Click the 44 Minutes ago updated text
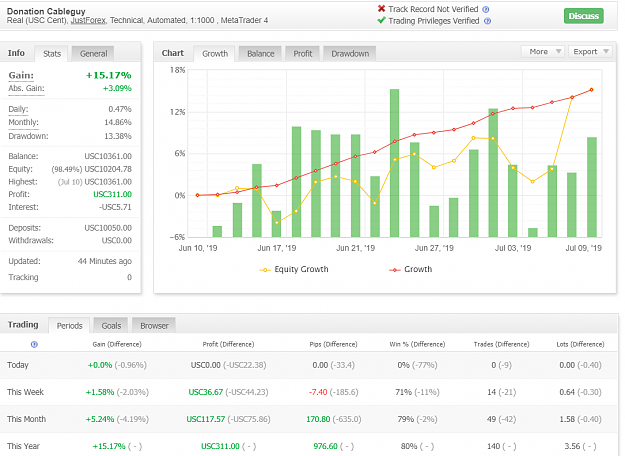The height and width of the screenshot is (456, 625). pos(104,261)
